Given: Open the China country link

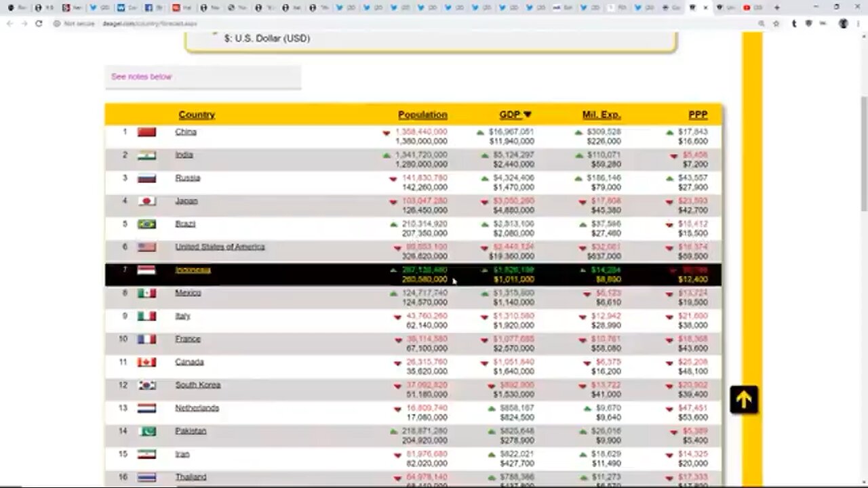Looking at the screenshot, I should (x=186, y=131).
